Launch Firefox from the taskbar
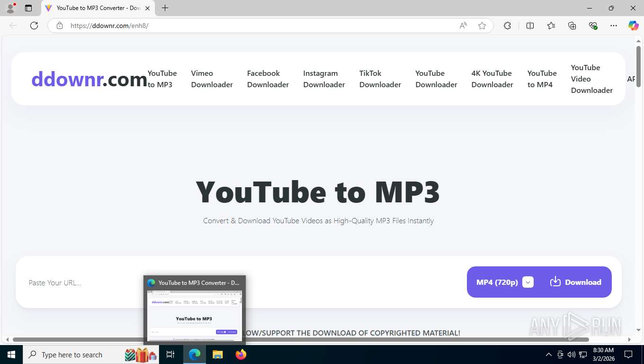Screen dimensions: 644x364 point(241,355)
